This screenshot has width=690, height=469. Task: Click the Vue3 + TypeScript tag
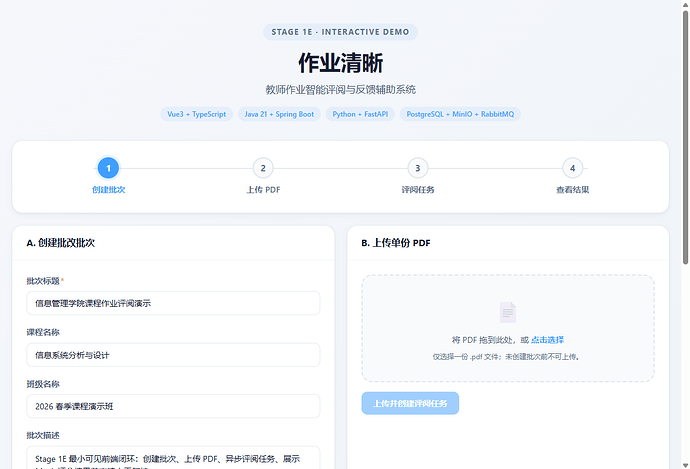(196, 114)
